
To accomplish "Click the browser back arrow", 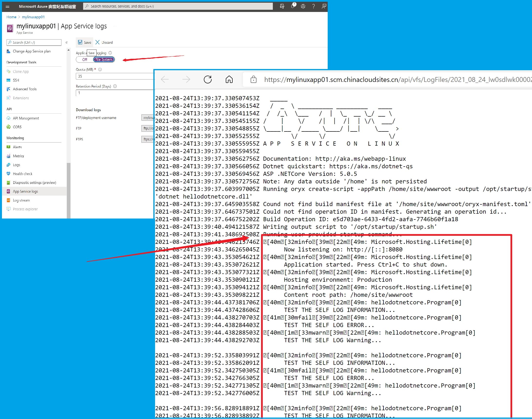I will click(x=165, y=79).
